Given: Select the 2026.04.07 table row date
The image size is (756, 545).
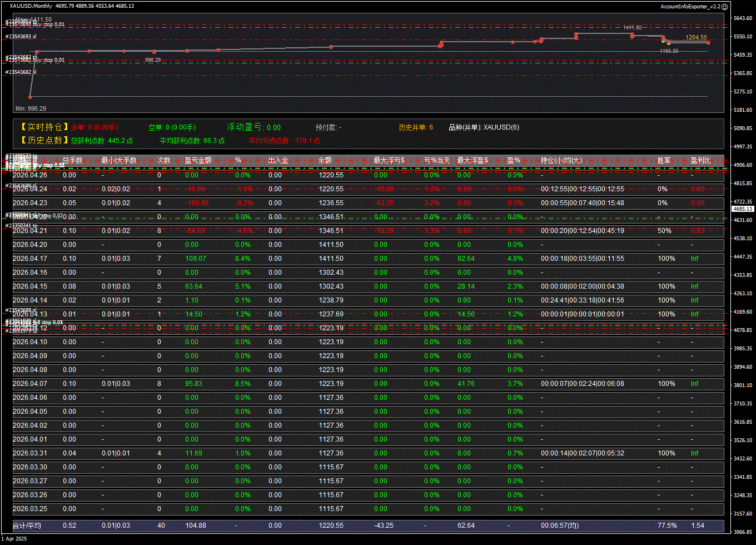Looking at the screenshot, I should [30, 384].
